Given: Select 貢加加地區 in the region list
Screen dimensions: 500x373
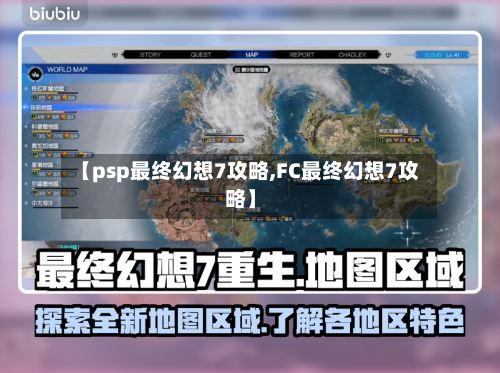Looking at the screenshot, I should 45,146.
